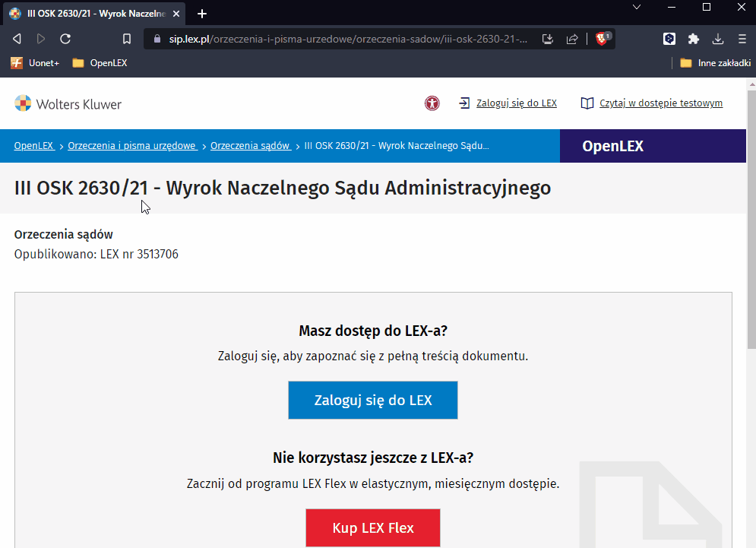Open browser downloads icon

[x=718, y=39]
